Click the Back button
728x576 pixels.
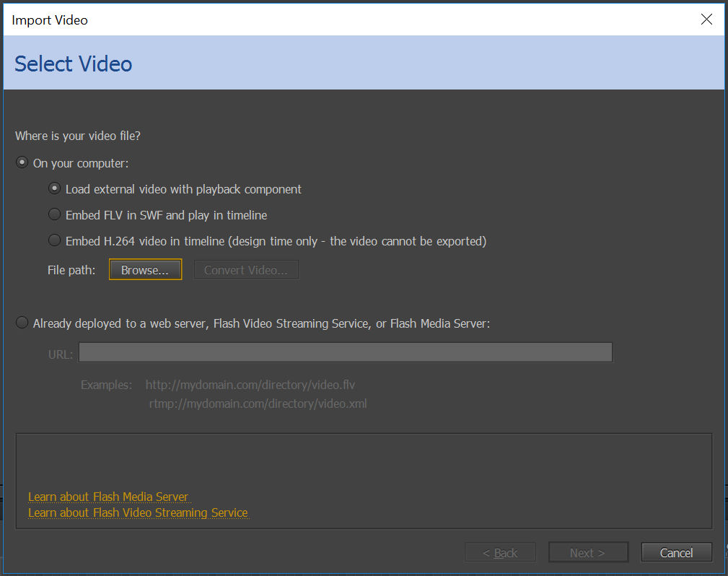pyautogui.click(x=500, y=552)
